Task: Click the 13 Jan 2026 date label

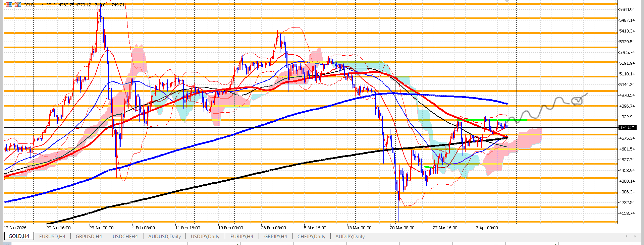Action: click(15, 228)
